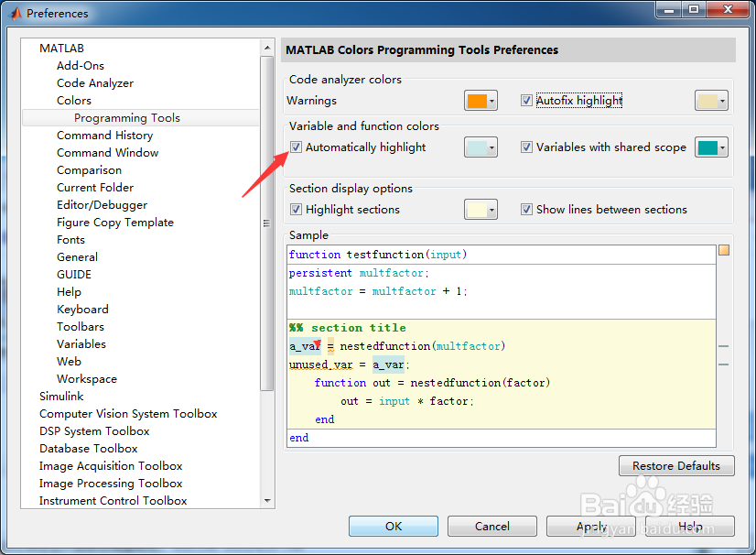Click the teal shared scope color swatch
Image resolution: width=756 pixels, height=555 pixels.
pos(707,147)
